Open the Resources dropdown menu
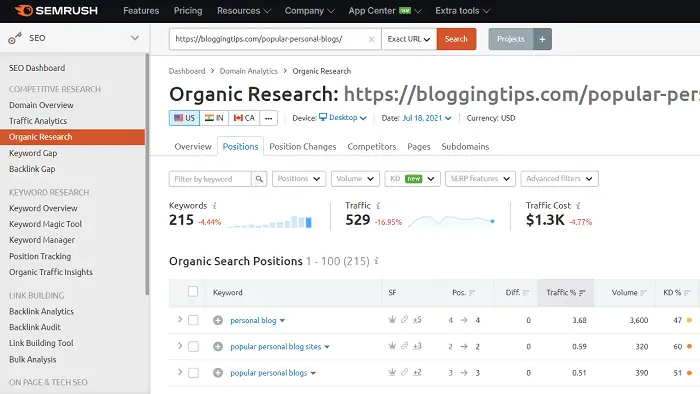The height and width of the screenshot is (394, 700). point(244,11)
